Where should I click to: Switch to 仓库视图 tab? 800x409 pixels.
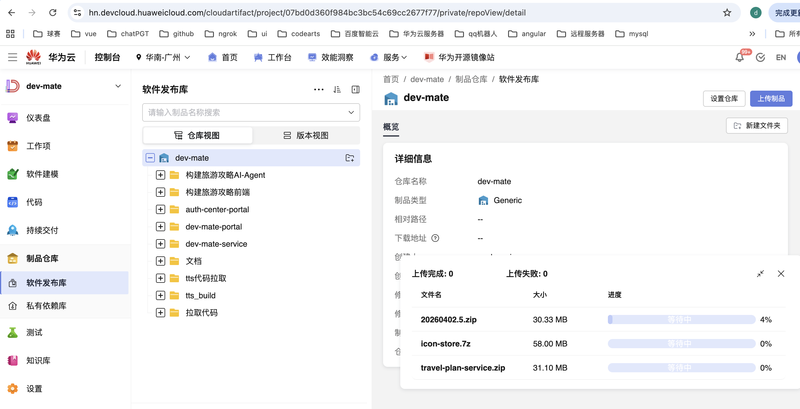[x=197, y=136]
